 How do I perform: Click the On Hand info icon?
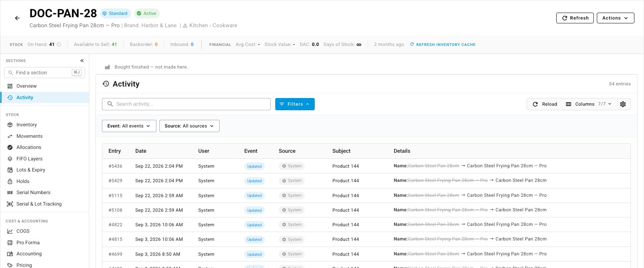click(59, 44)
